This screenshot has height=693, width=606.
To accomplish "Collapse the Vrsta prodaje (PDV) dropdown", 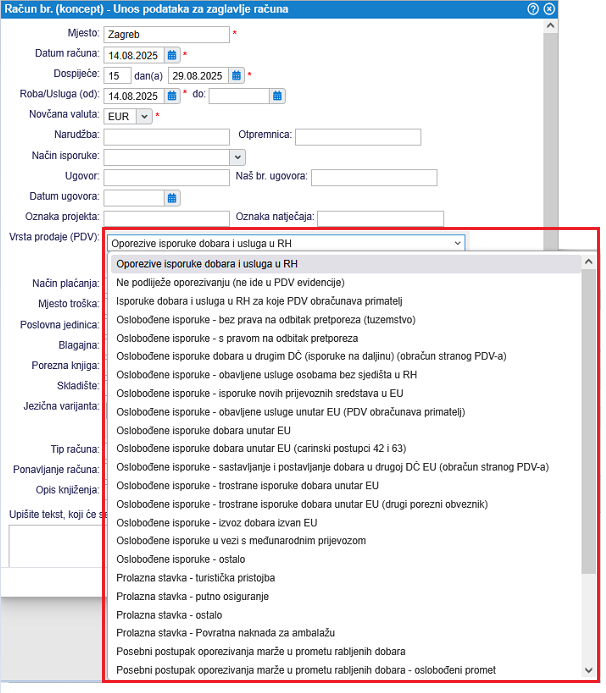I will (457, 242).
